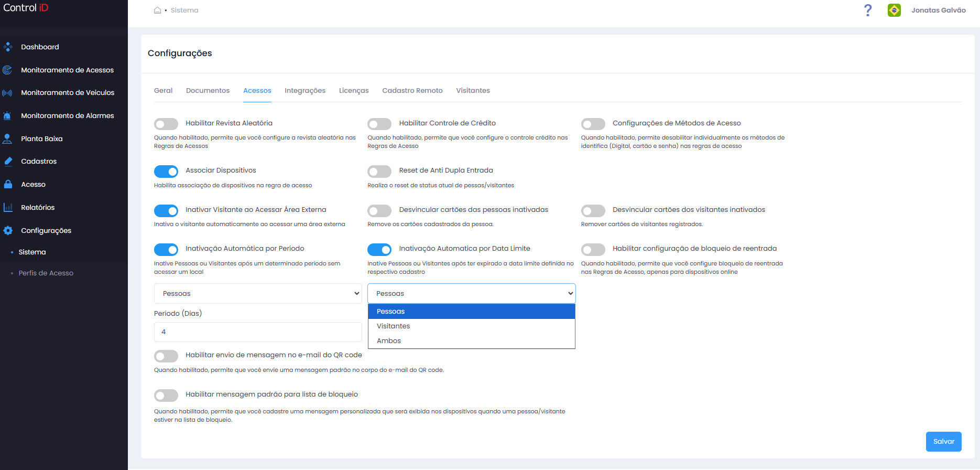This screenshot has width=980, height=470.
Task: Switch to the Geral tab
Action: 163,91
